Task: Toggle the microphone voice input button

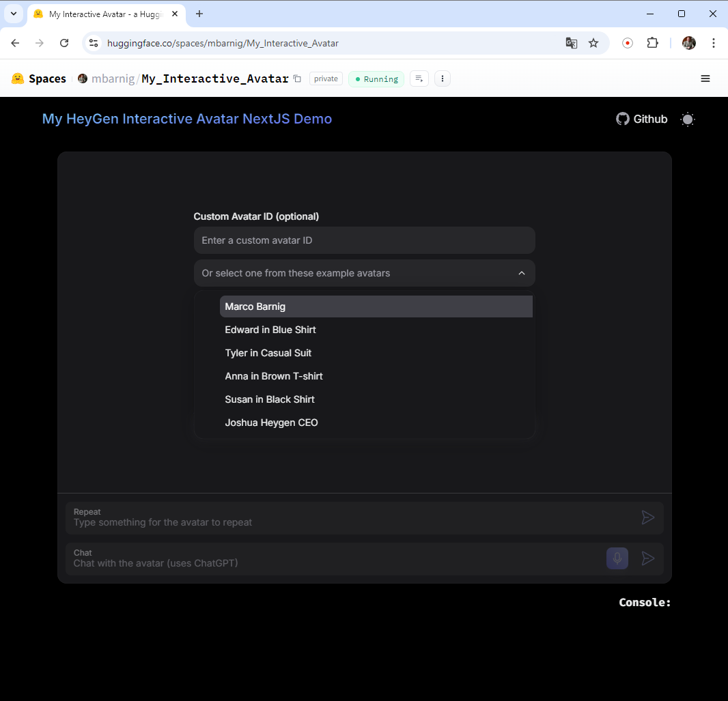Action: point(617,558)
